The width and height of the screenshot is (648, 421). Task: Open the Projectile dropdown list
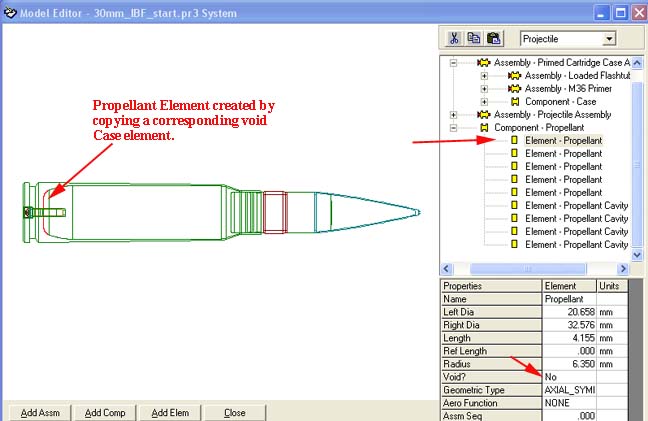click(x=609, y=39)
